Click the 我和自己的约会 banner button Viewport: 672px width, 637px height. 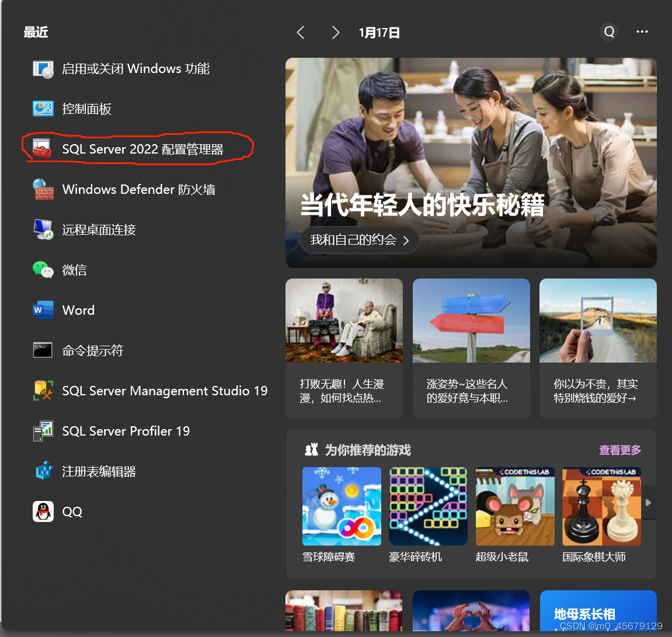[359, 239]
